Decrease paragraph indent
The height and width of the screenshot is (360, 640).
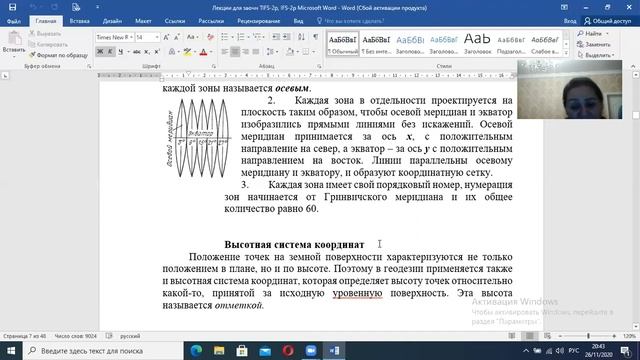pos(276,37)
